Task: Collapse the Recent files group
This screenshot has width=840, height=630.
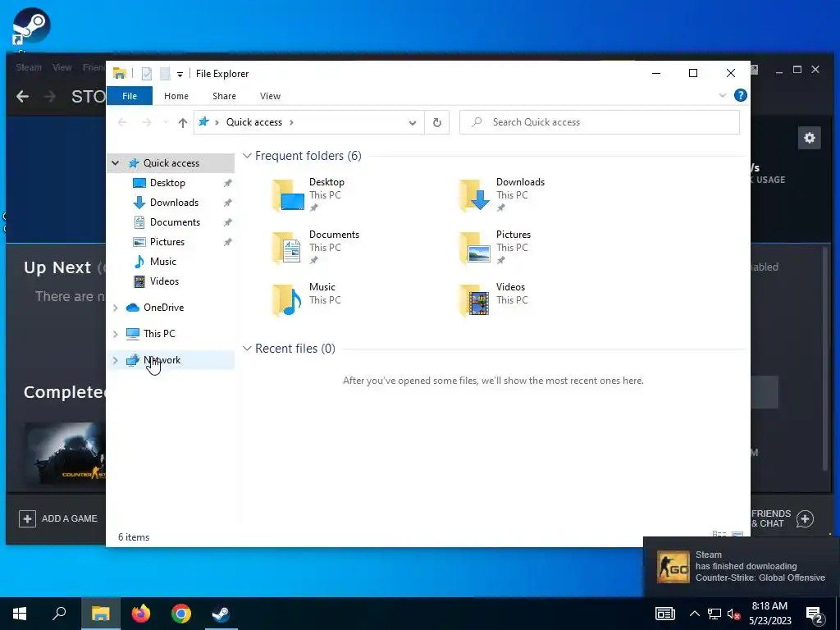Action: coord(247,349)
